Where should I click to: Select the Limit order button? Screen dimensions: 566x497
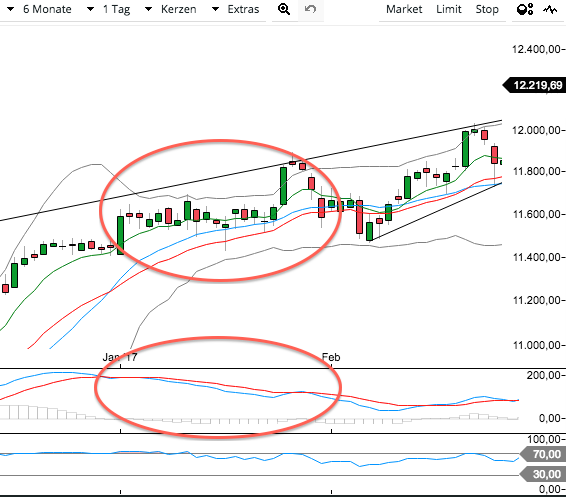449,9
